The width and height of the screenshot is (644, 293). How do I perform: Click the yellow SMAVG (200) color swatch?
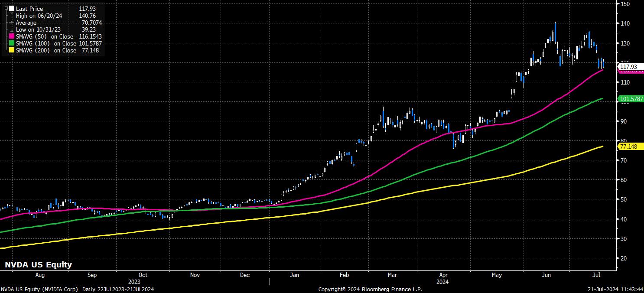point(11,50)
